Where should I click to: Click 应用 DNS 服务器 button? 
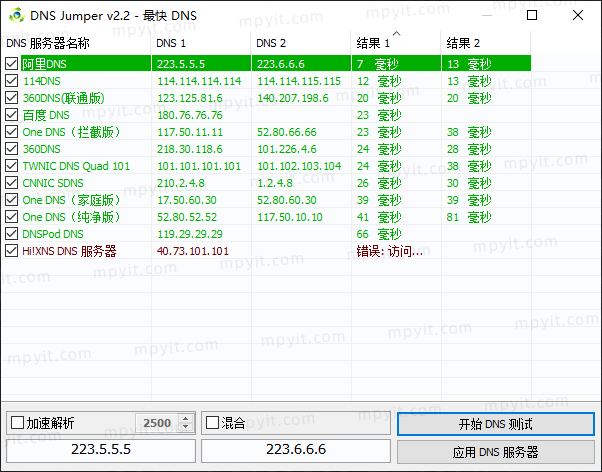[x=496, y=452]
